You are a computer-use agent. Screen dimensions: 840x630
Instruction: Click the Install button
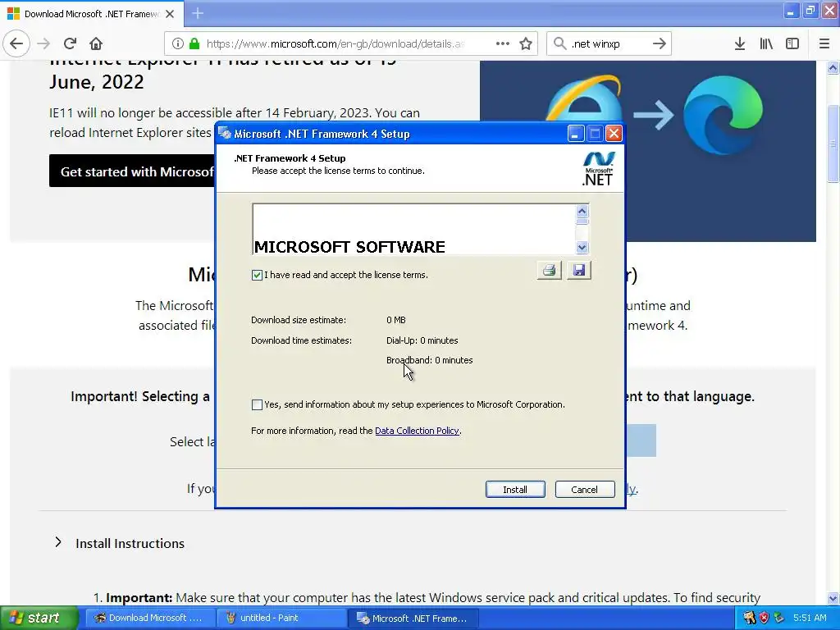click(x=515, y=490)
